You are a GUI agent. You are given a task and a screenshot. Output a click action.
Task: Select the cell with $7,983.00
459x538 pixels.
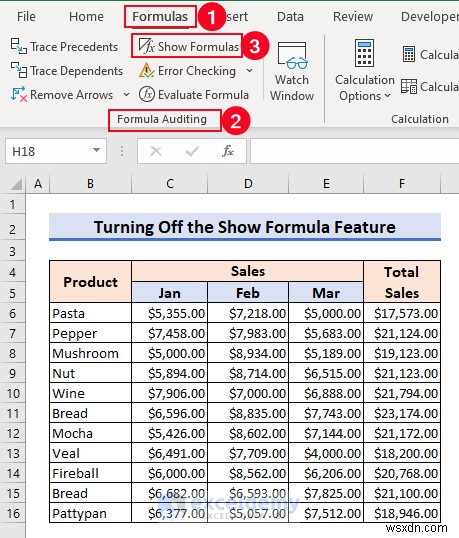point(248,333)
